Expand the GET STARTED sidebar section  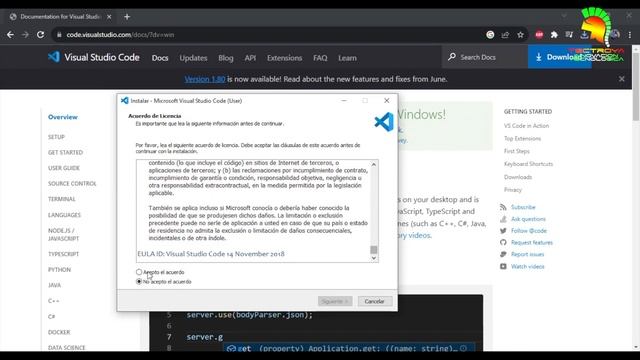click(x=65, y=152)
